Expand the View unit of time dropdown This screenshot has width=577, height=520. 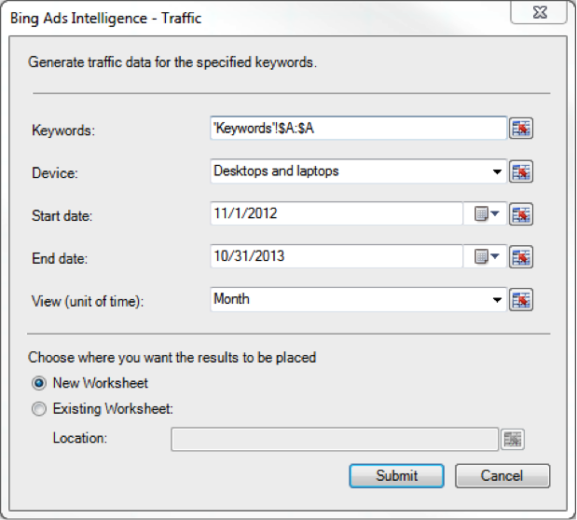pos(497,300)
